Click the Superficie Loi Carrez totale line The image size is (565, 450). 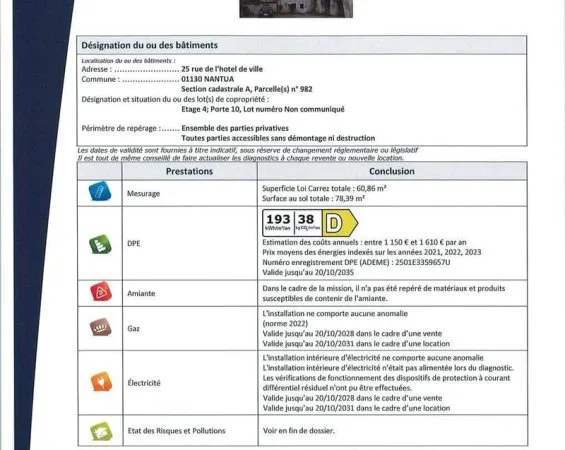coord(324,188)
